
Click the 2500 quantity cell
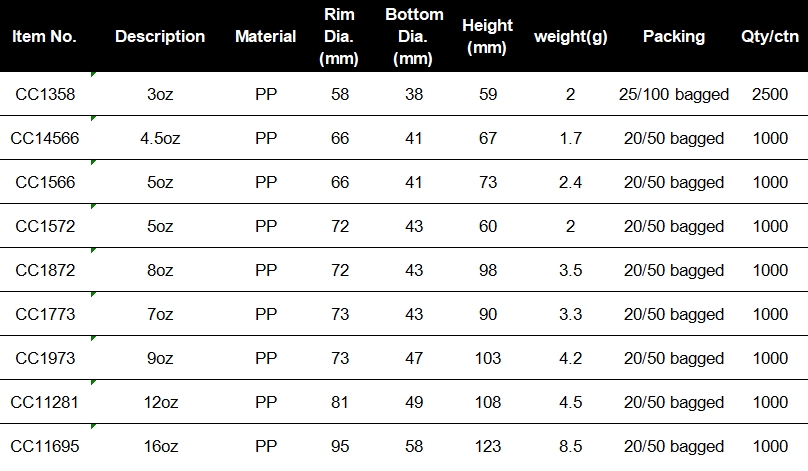click(x=770, y=94)
